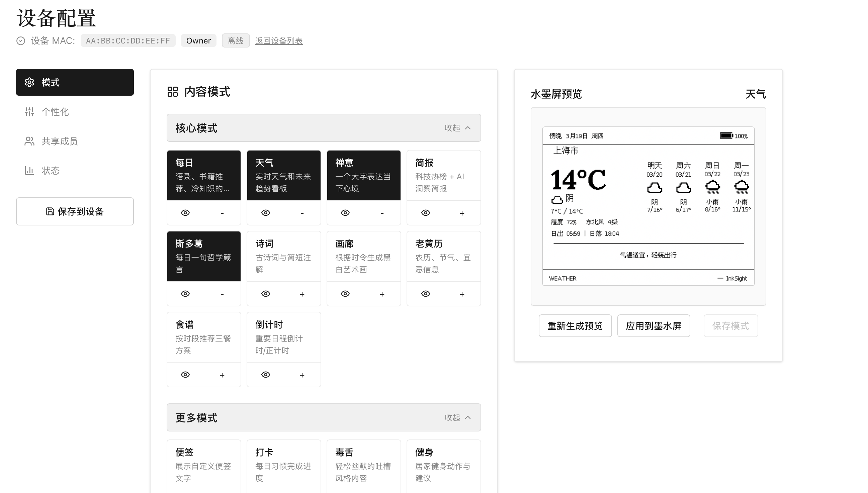This screenshot has height=493, width=868.
Task: Click 重新生成预览 button
Action: pos(575,326)
